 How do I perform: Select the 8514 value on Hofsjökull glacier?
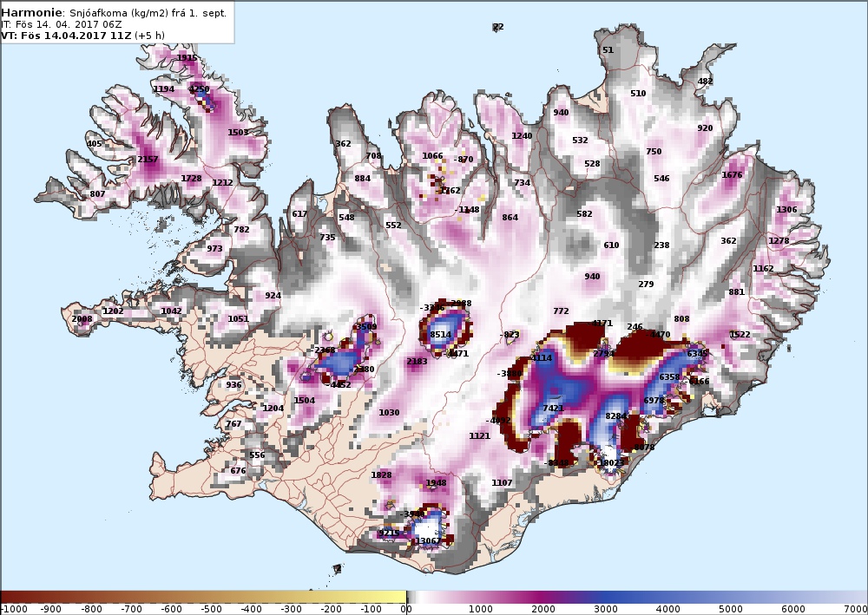[441, 334]
